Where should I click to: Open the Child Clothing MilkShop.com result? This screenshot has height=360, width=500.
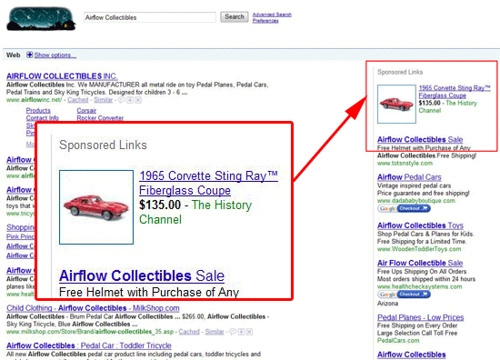click(93, 308)
